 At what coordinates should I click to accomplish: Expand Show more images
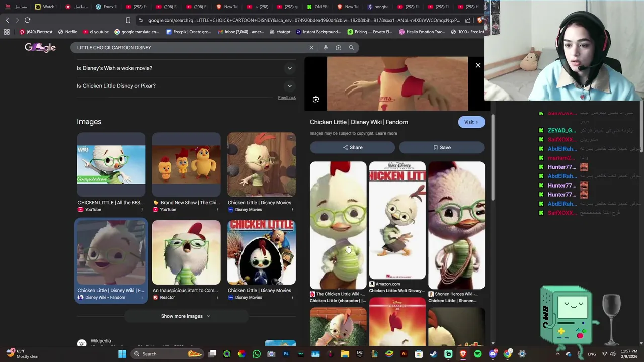(x=186, y=316)
